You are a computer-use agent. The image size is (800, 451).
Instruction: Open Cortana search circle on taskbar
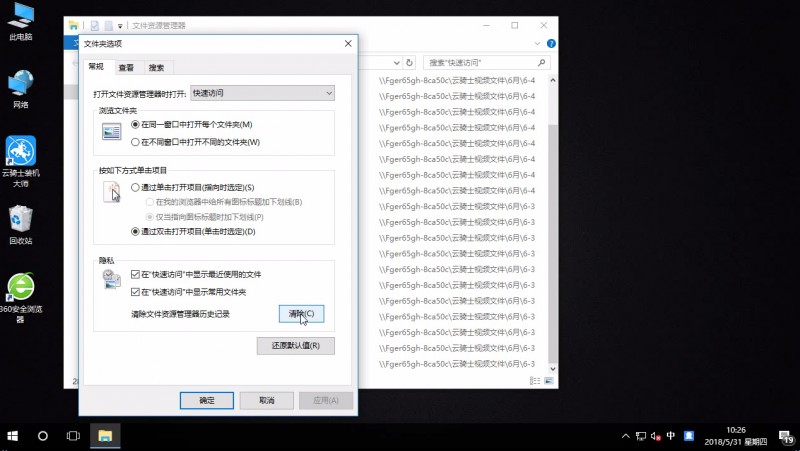coord(43,436)
